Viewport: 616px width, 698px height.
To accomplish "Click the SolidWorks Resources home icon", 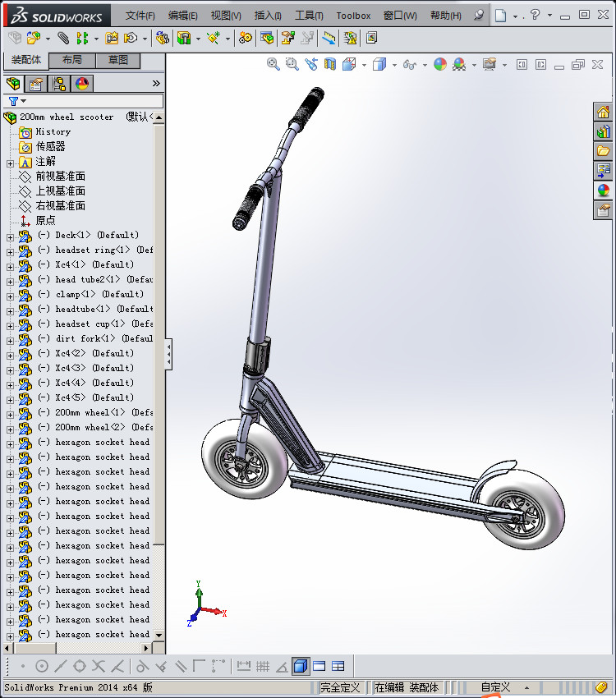I will [x=604, y=112].
